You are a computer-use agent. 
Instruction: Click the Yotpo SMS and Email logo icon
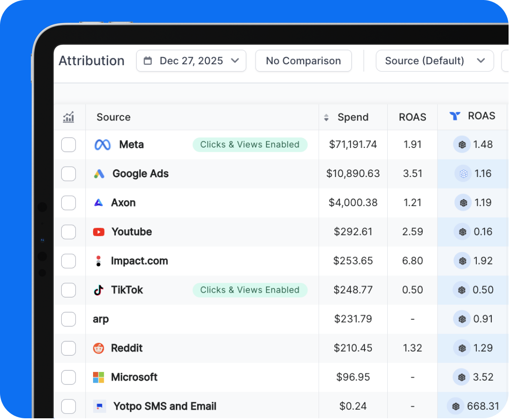pos(99,406)
